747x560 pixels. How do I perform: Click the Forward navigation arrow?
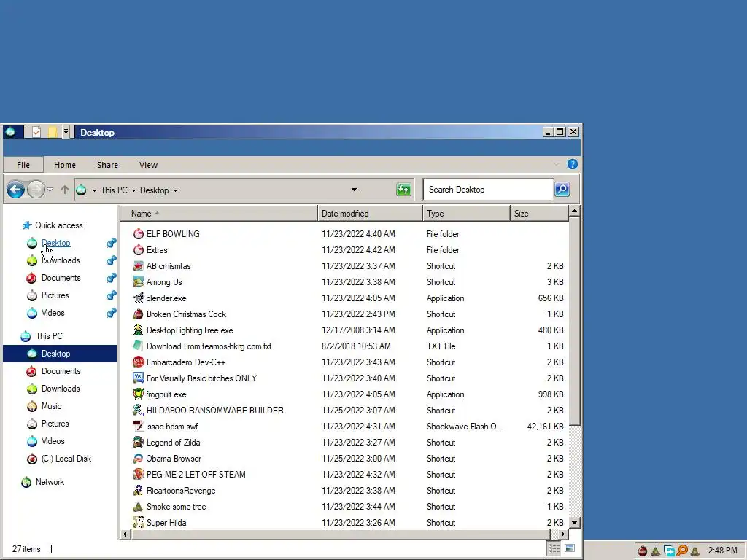pos(36,190)
